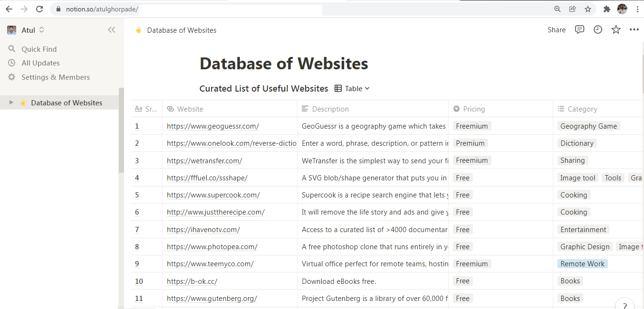
Task: Click the Share menu item
Action: point(556,29)
